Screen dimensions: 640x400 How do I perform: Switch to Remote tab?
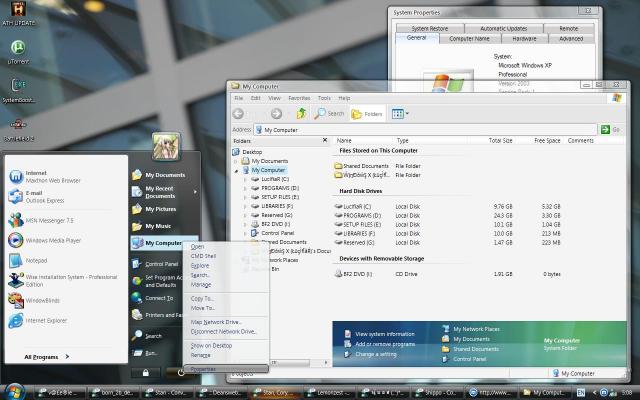pos(569,29)
